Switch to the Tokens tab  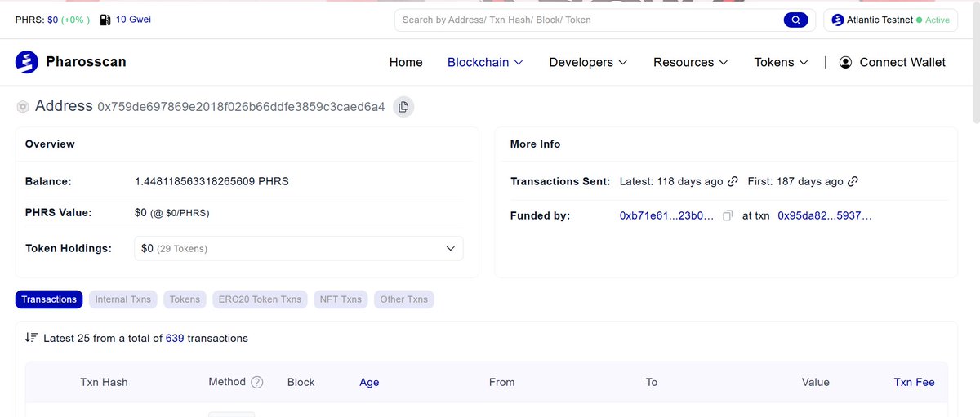tap(185, 299)
